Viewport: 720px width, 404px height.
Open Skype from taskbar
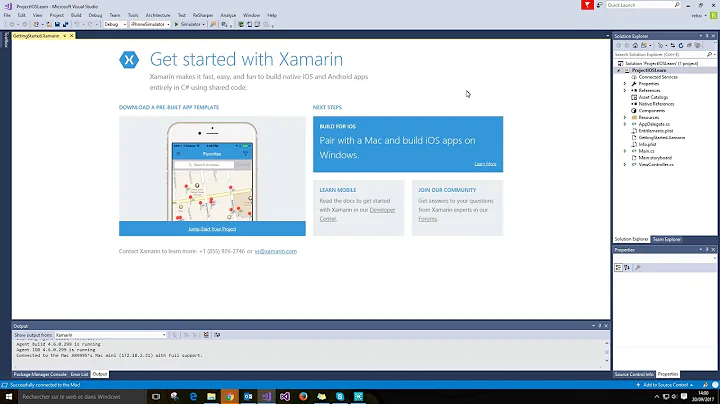coord(340,397)
